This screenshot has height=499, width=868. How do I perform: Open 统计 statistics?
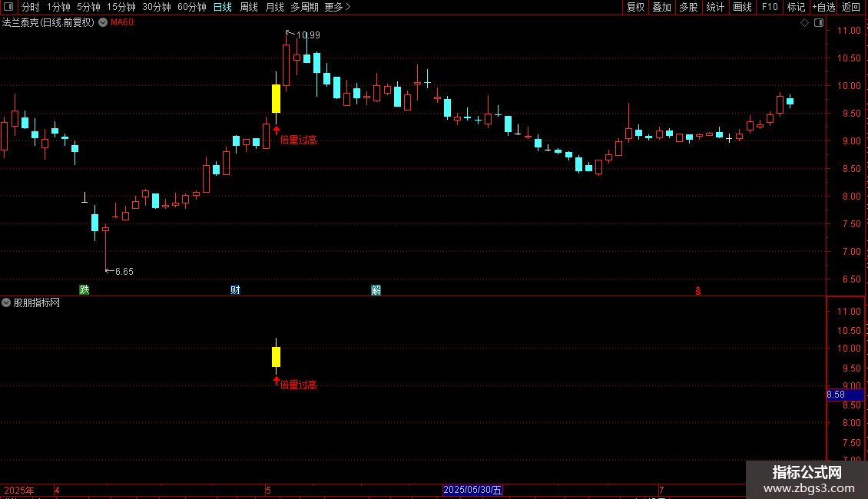click(715, 7)
